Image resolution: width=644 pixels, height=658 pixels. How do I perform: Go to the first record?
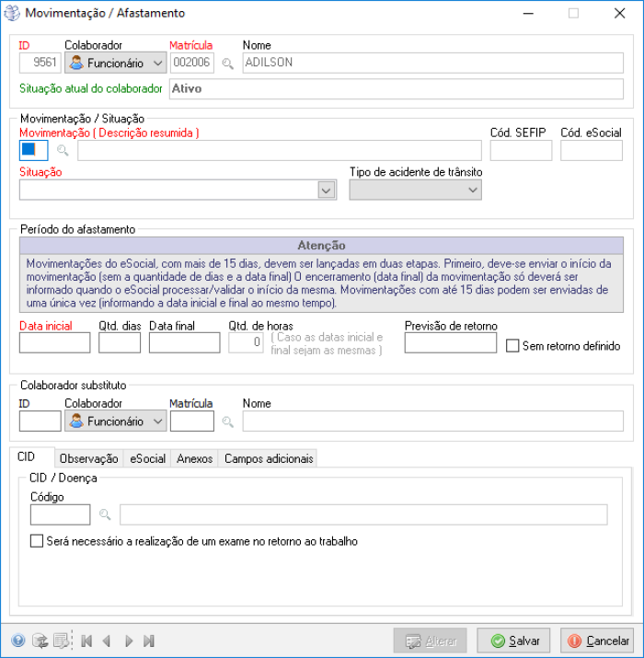click(x=87, y=641)
